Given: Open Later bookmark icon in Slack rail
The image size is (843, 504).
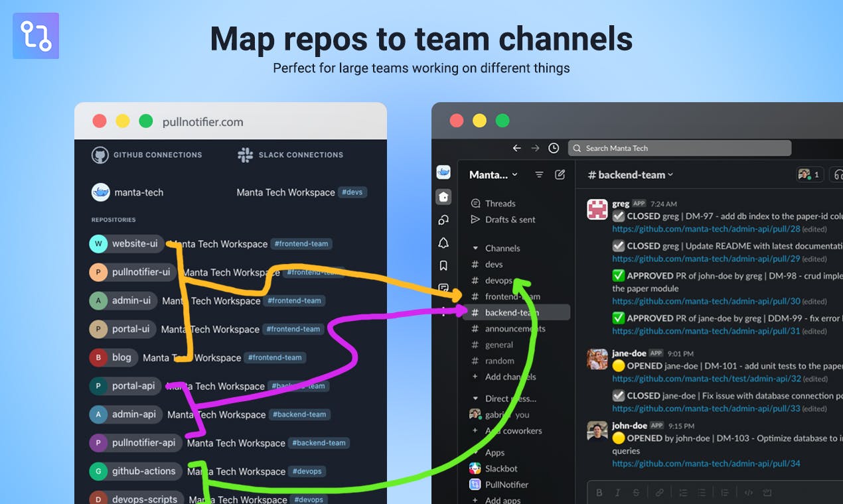Looking at the screenshot, I should 443,265.
